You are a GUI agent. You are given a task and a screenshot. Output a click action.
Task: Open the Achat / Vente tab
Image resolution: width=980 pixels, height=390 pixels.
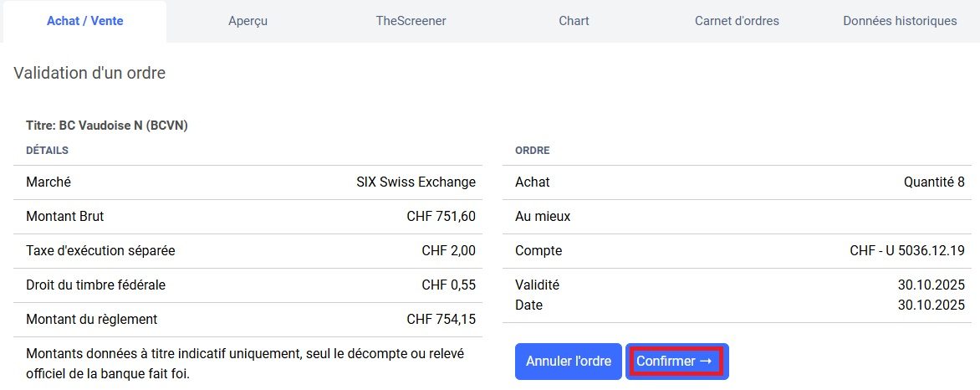(x=84, y=21)
